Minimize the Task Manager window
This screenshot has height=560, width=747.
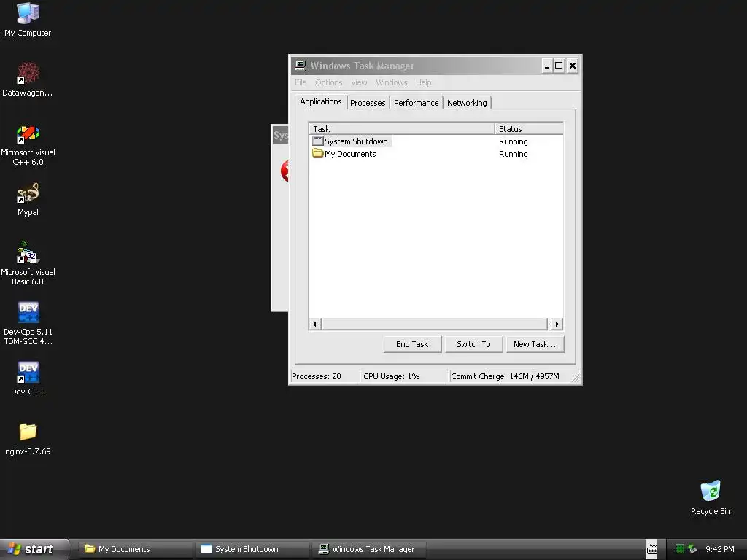[x=546, y=66]
